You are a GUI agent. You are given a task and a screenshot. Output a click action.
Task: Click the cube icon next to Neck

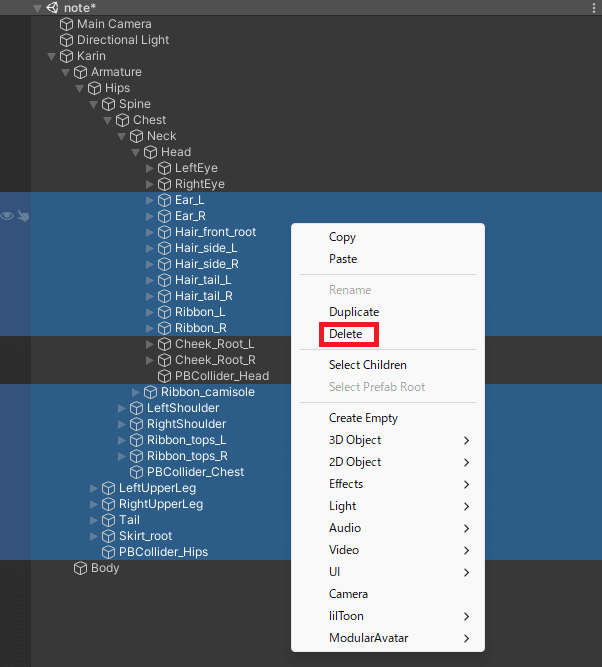tap(136, 136)
